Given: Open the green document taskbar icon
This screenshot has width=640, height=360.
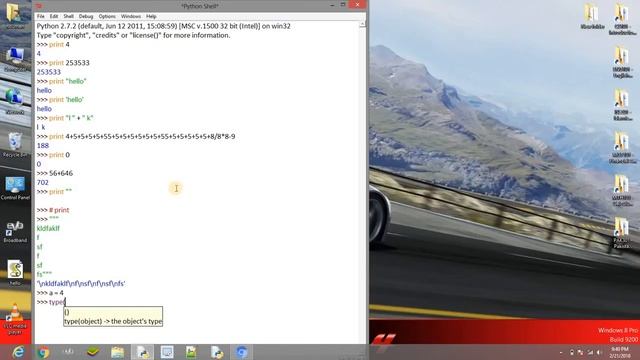Looking at the screenshot, I should (x=191, y=352).
